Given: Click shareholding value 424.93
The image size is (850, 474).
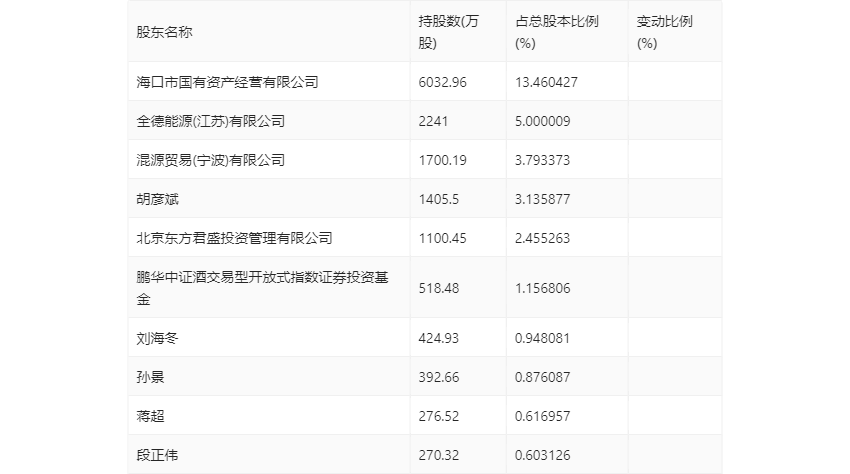Looking at the screenshot, I should click(x=439, y=338).
